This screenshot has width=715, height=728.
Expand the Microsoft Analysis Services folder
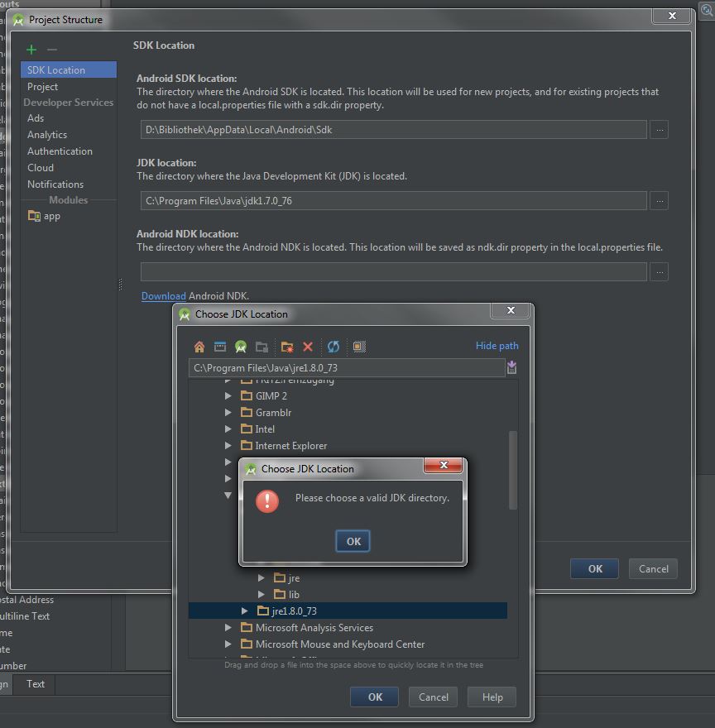pyautogui.click(x=228, y=628)
